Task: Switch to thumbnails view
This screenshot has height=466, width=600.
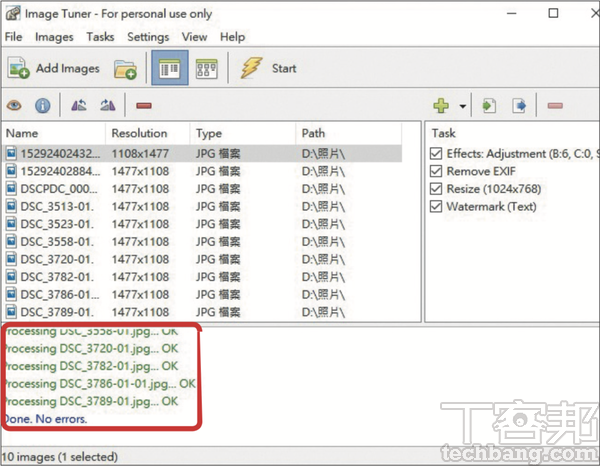Action: pyautogui.click(x=207, y=69)
